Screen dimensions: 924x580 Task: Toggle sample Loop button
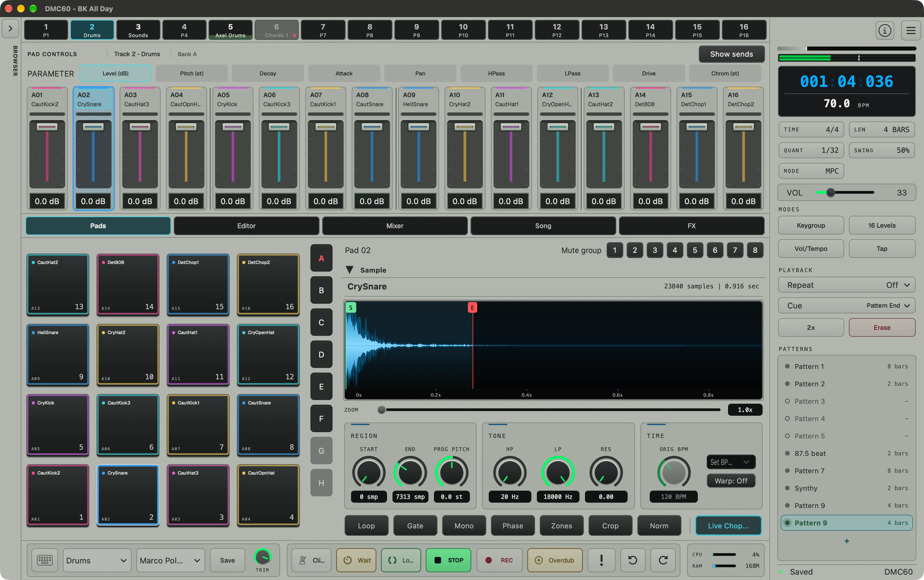click(x=366, y=525)
